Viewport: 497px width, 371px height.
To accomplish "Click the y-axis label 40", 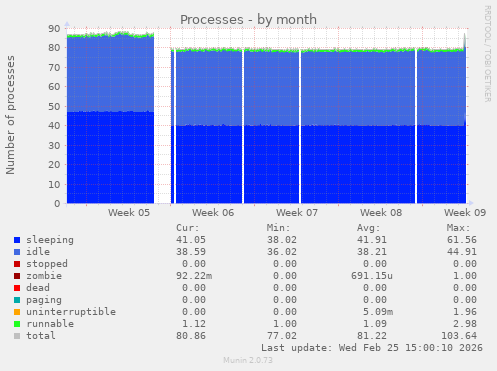I will (x=54, y=126).
